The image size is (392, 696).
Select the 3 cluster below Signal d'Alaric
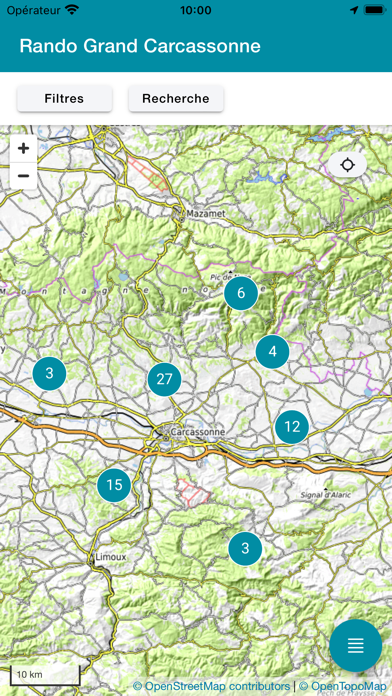pyautogui.click(x=245, y=549)
